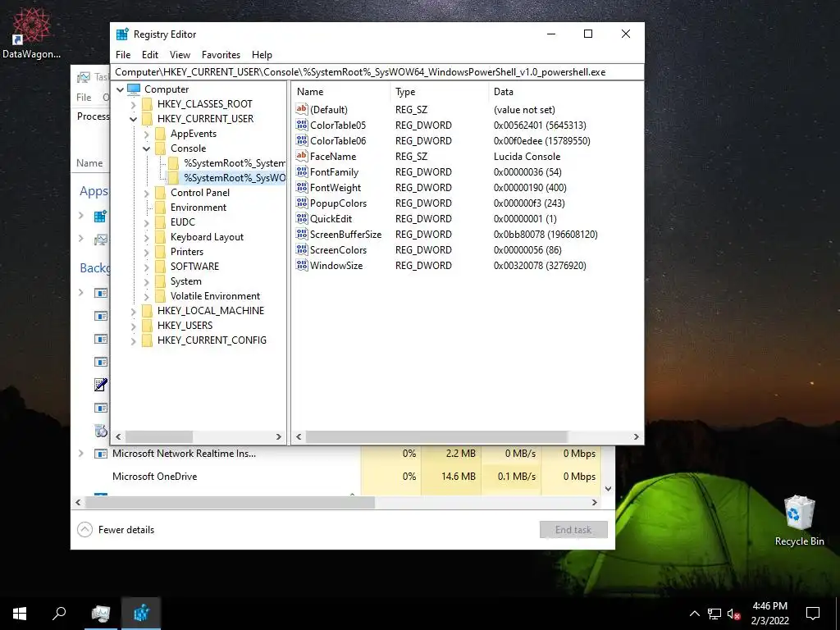The height and width of the screenshot is (630, 840).
Task: Click the Control Panel folder icon
Action: (160, 193)
